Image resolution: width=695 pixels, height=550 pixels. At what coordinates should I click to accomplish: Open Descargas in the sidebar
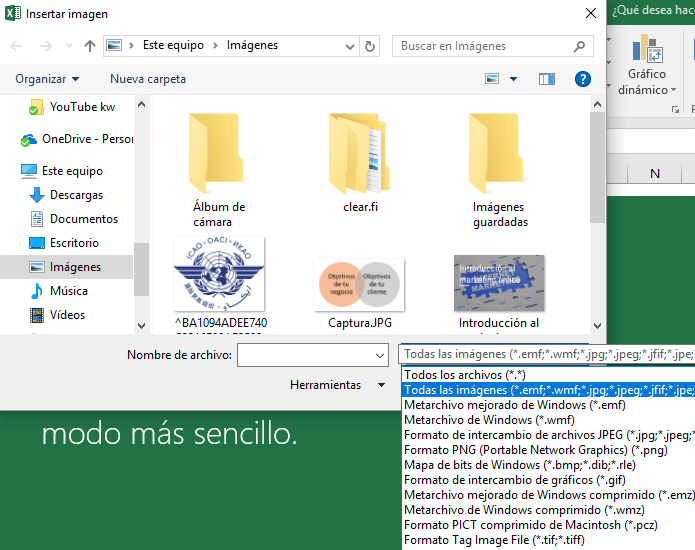(66, 195)
